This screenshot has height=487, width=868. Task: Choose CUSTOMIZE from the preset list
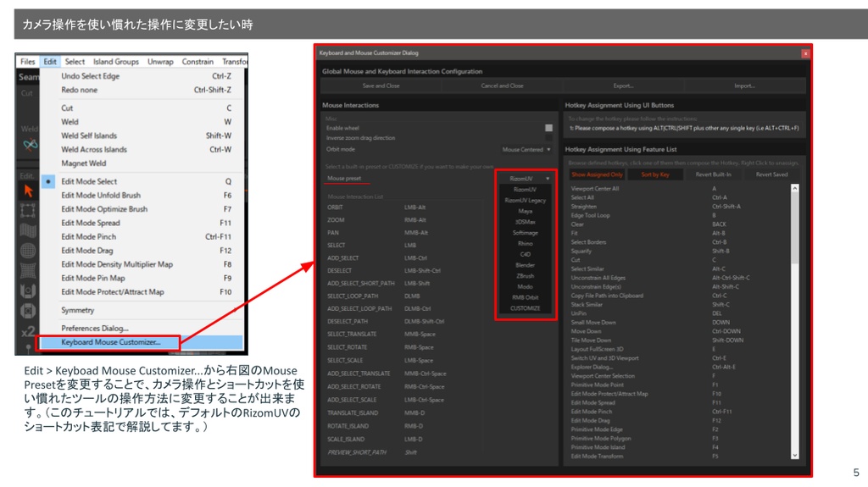pos(525,308)
